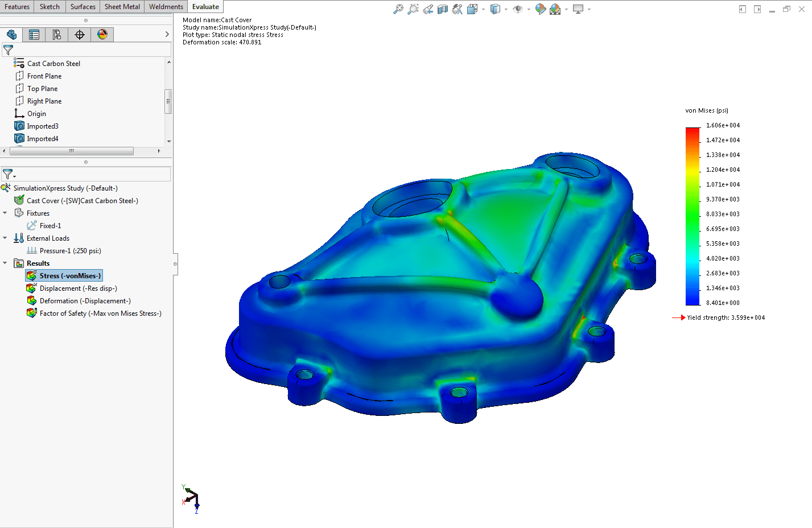Open the DisplayManager color ball tab

point(102,35)
